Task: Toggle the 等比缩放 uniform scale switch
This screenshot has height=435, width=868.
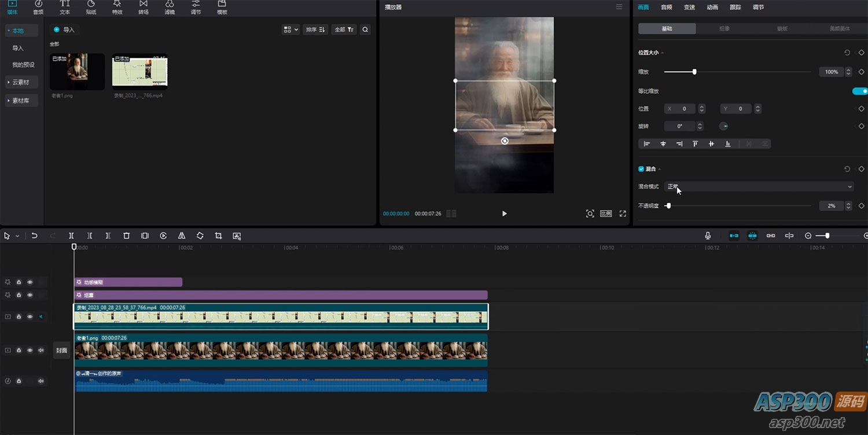Action: tap(860, 91)
